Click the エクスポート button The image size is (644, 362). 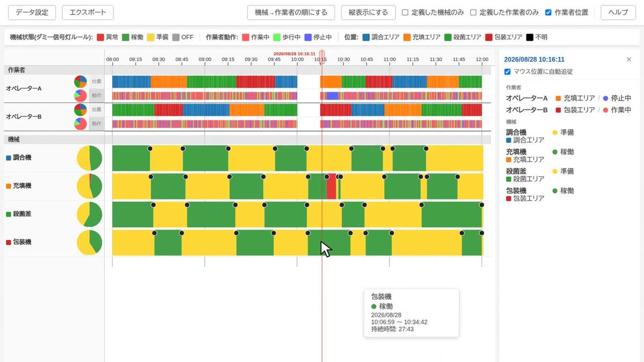pyautogui.click(x=88, y=12)
